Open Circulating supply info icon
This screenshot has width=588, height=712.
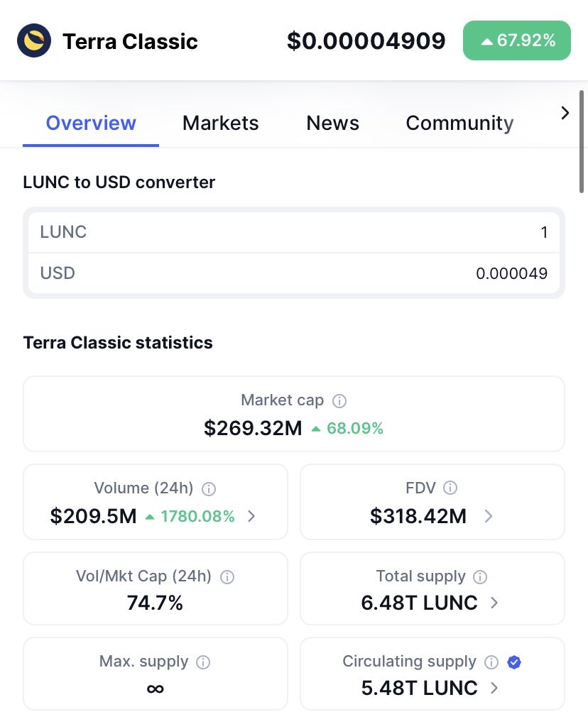coord(491,662)
